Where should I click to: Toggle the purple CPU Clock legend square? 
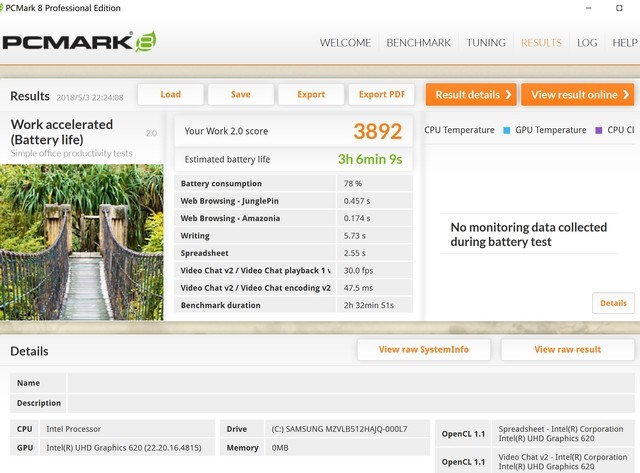point(598,130)
